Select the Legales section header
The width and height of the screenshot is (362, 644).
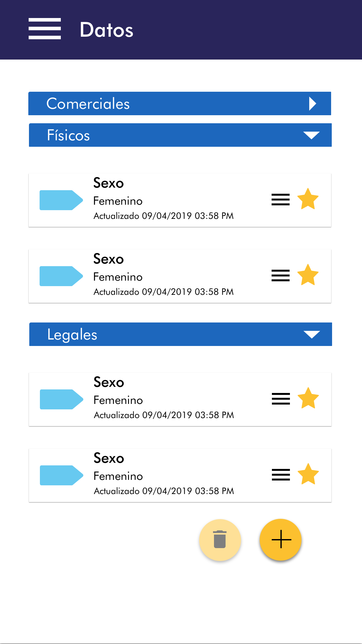pos(161,334)
